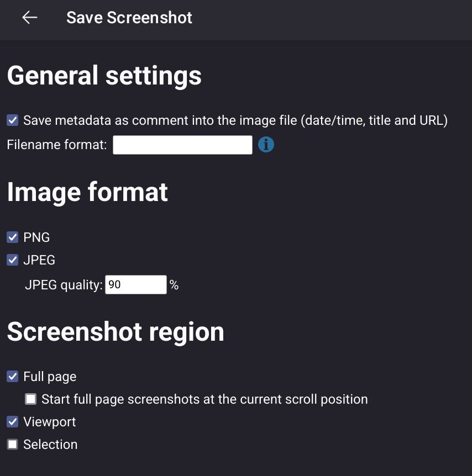Uncheck the JPEG image format checkbox

pyautogui.click(x=13, y=260)
